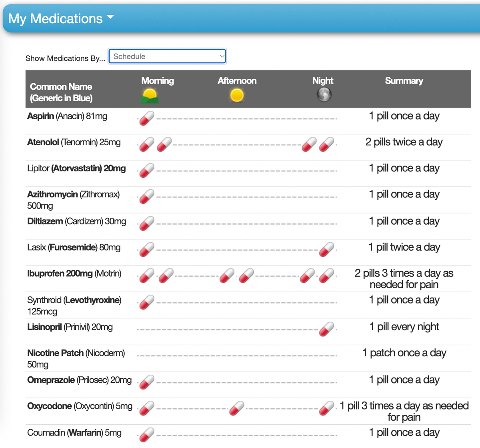Click Omeprazole's morning pill icon
Image resolution: width=480 pixels, height=448 pixels.
tap(147, 382)
